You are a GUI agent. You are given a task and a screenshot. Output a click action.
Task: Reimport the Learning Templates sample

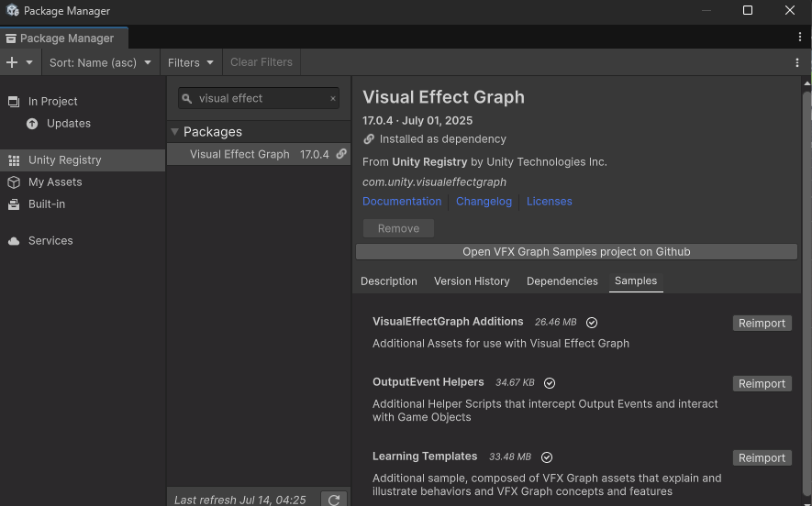click(762, 458)
